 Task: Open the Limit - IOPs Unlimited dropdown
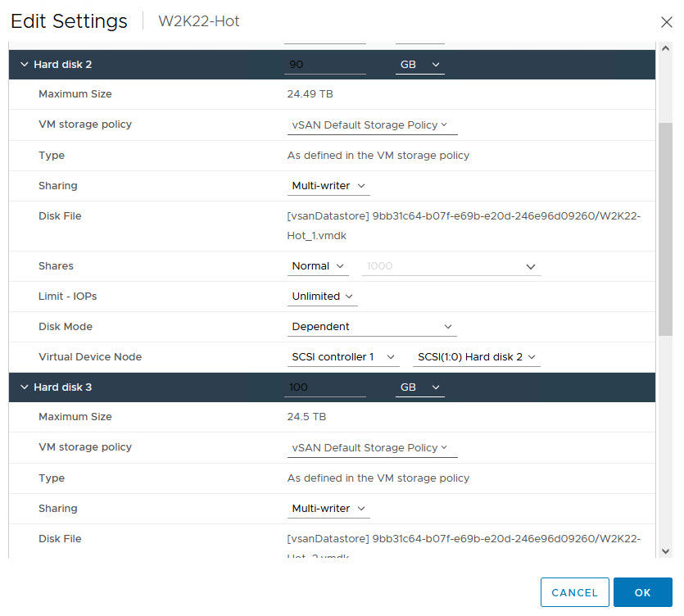322,297
